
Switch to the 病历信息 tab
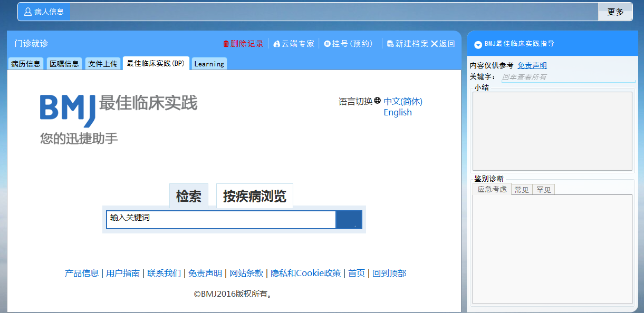click(x=26, y=64)
